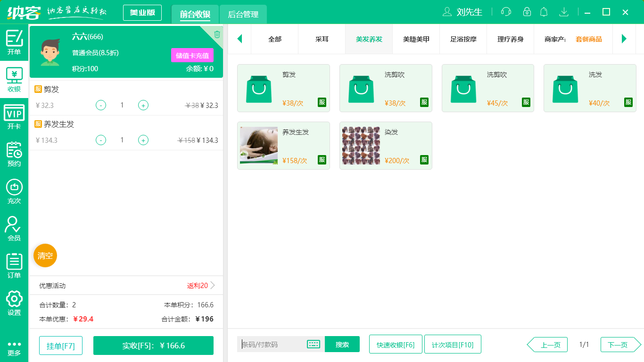Click the download icon in the title bar
The image size is (644, 362).
564,12
